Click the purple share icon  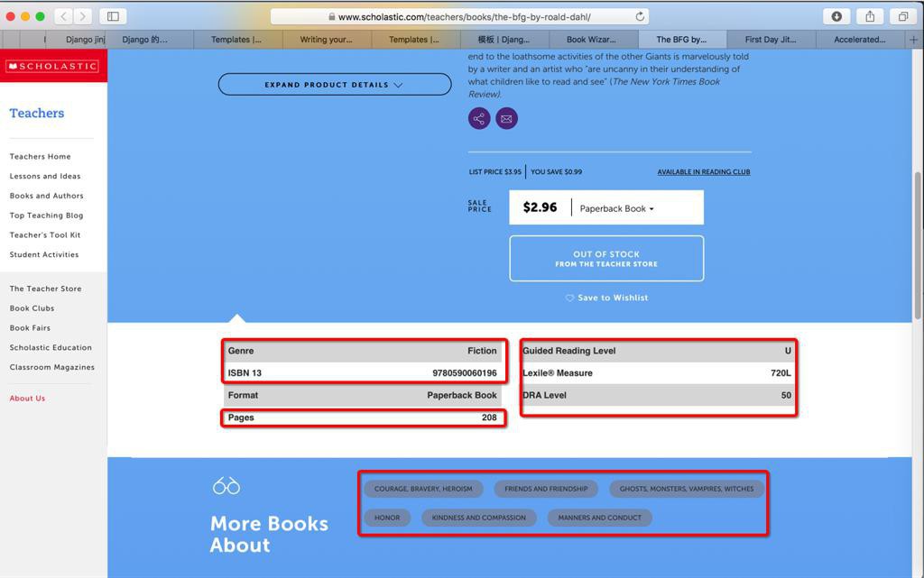pyautogui.click(x=479, y=118)
